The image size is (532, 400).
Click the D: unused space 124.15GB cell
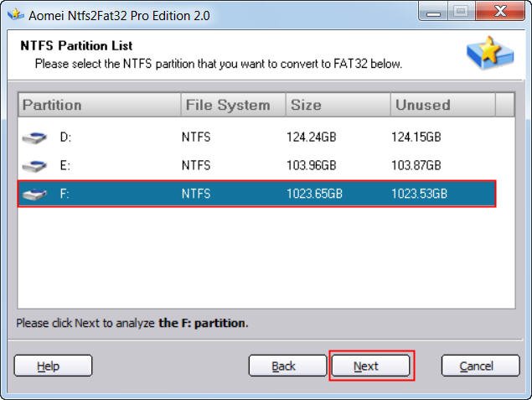pos(416,138)
